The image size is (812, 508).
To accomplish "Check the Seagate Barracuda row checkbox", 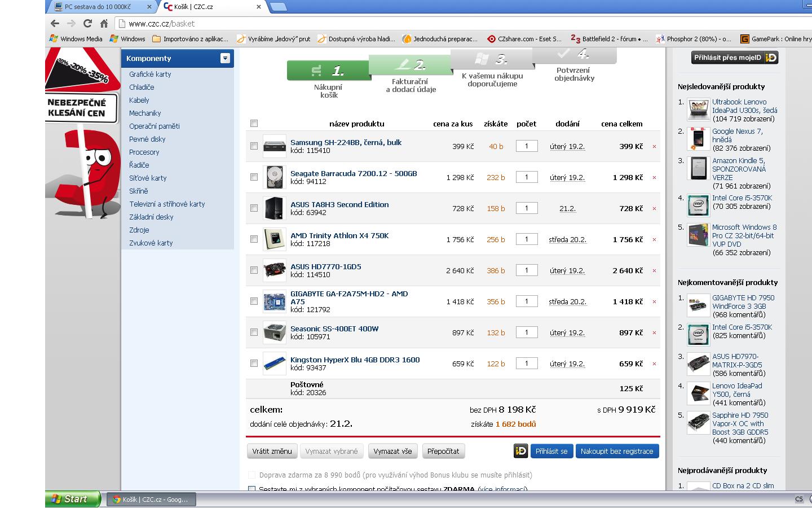I will coord(254,177).
